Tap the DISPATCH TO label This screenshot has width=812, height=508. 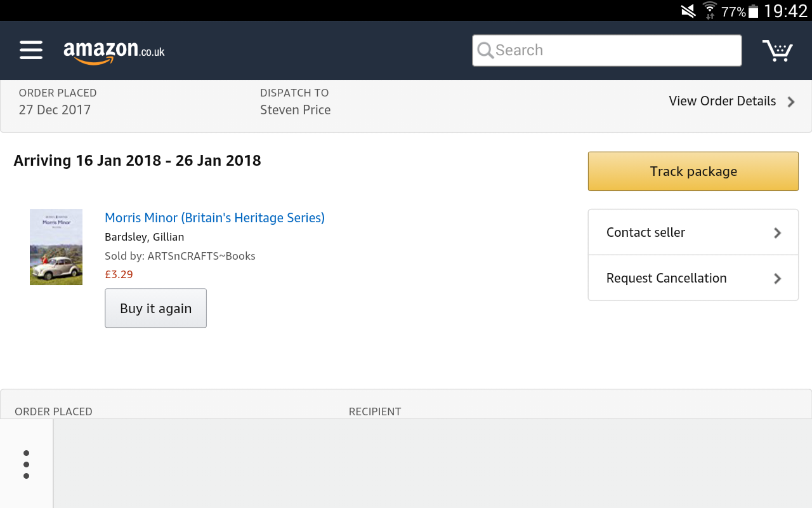(x=294, y=93)
